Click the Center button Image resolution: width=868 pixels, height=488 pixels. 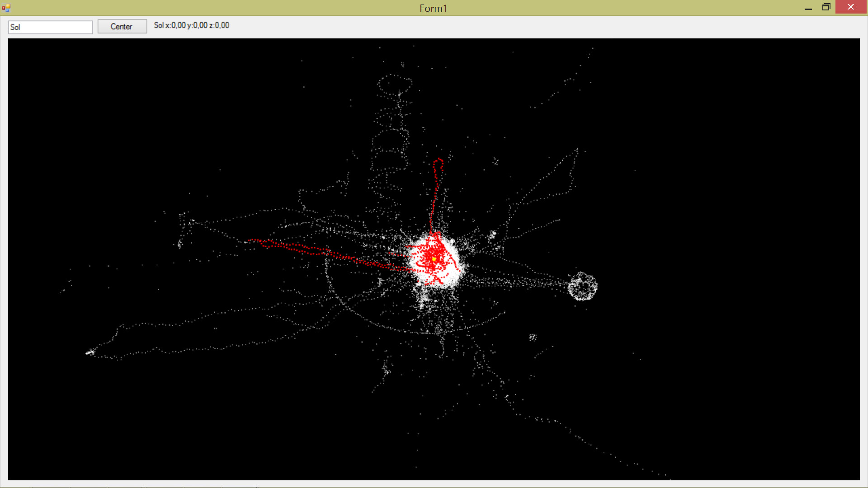point(122,27)
